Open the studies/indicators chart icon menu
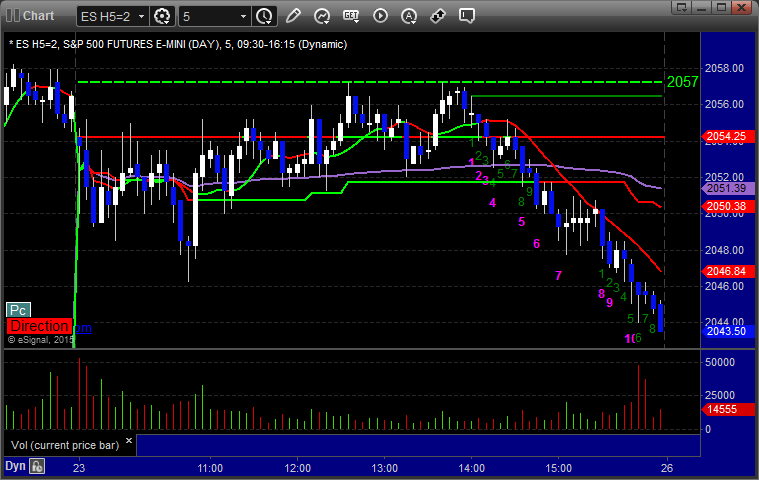 322,16
